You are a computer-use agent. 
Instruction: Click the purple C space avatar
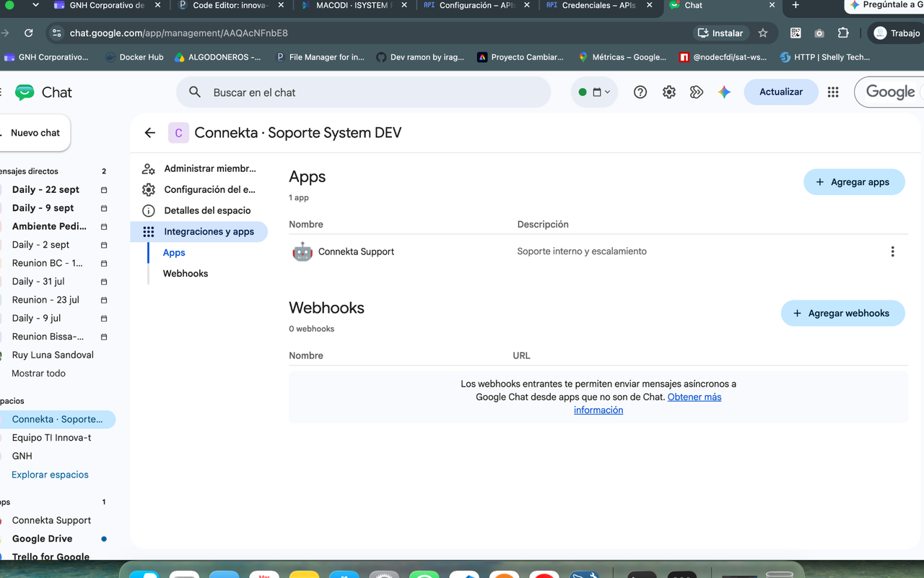tap(178, 133)
